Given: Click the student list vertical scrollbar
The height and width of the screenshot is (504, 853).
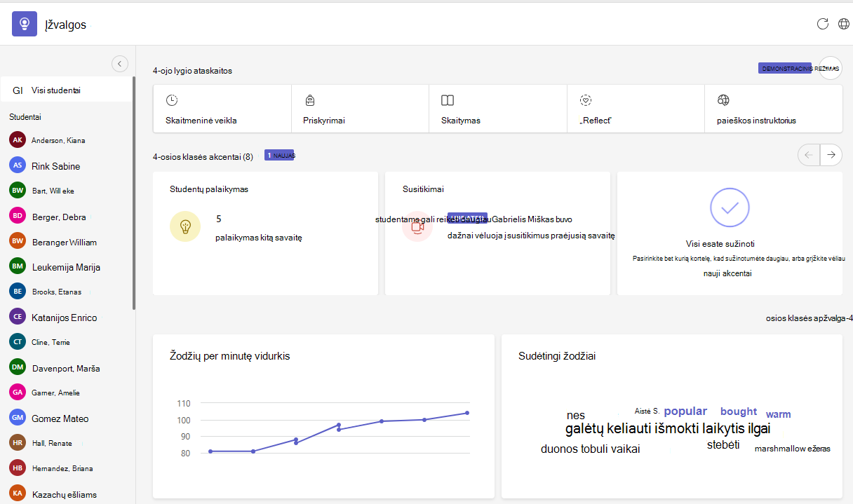Looking at the screenshot, I should pos(134,193).
